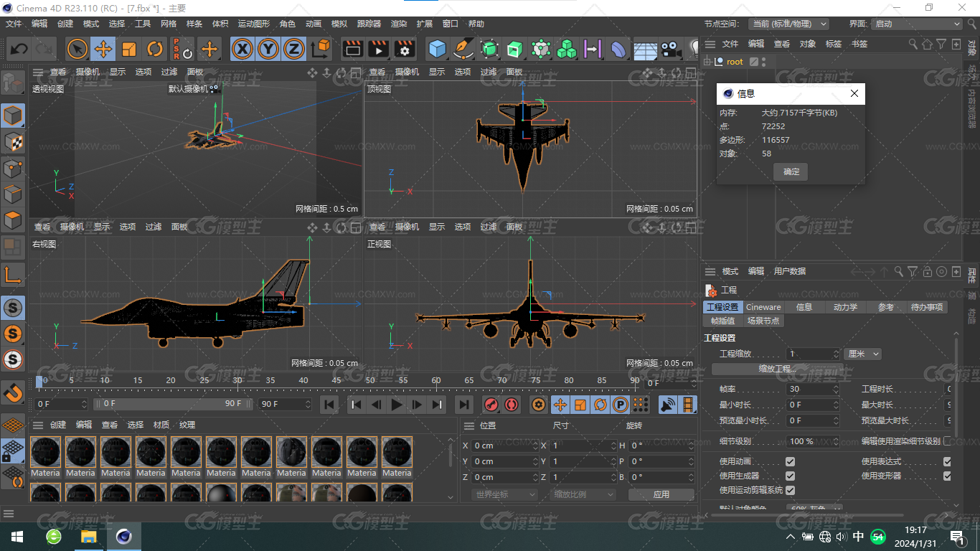
Task: Click frame rate 30 stepper arrows
Action: [x=836, y=389]
